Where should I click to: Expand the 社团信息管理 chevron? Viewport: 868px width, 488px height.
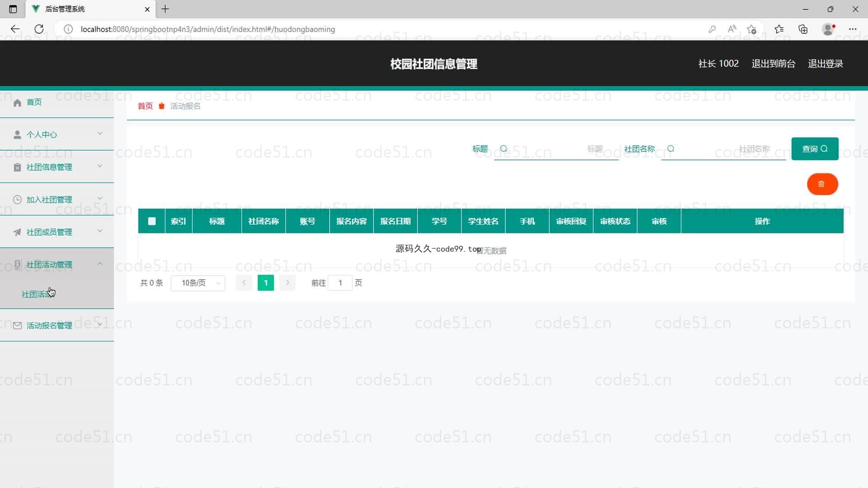[100, 166]
